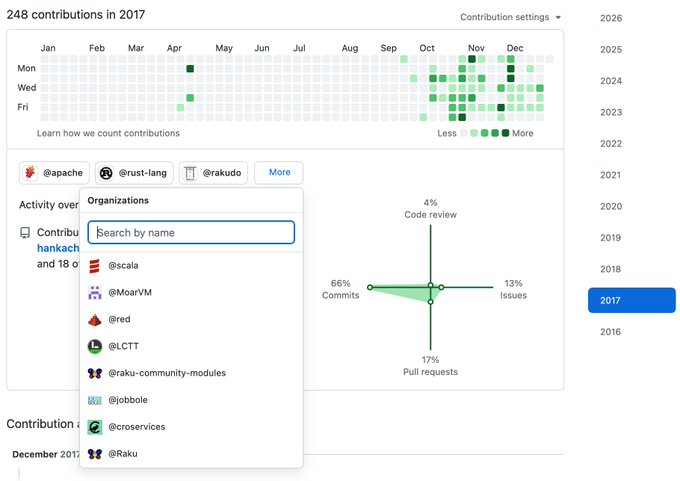Filter contributions by @rakudo organization
Image resolution: width=680 pixels, height=481 pixels.
[x=213, y=173]
